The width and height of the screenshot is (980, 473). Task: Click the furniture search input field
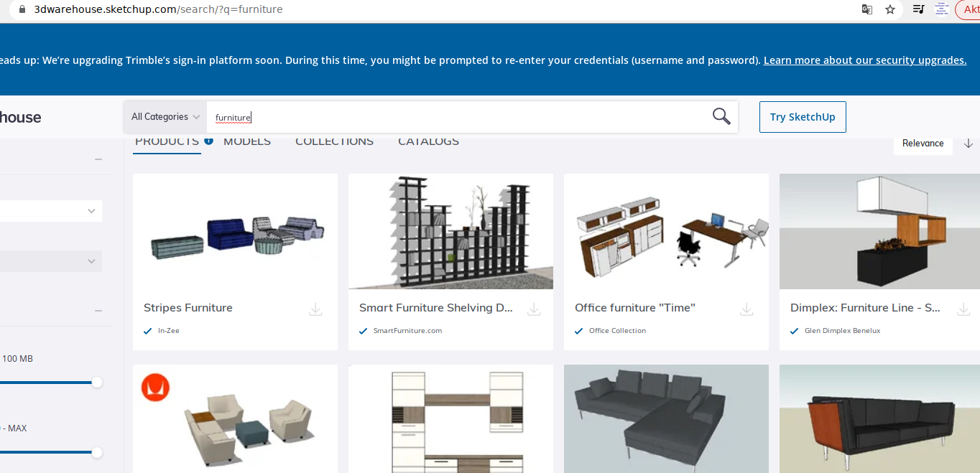tap(458, 117)
